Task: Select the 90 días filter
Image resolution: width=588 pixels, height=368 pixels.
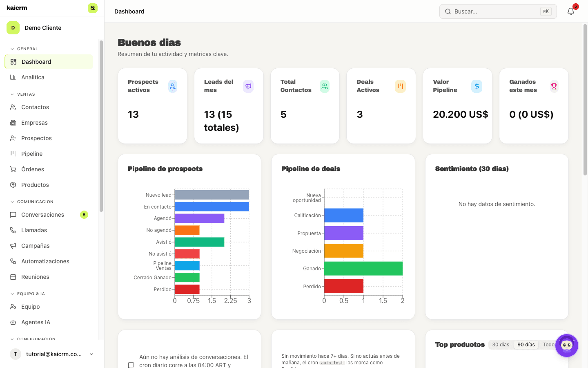Action: (x=526, y=345)
